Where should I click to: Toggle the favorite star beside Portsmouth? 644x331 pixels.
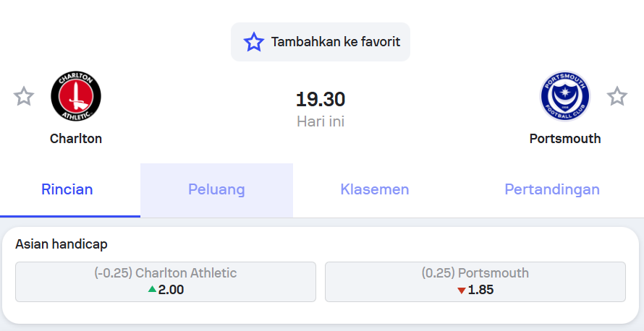[x=617, y=96]
